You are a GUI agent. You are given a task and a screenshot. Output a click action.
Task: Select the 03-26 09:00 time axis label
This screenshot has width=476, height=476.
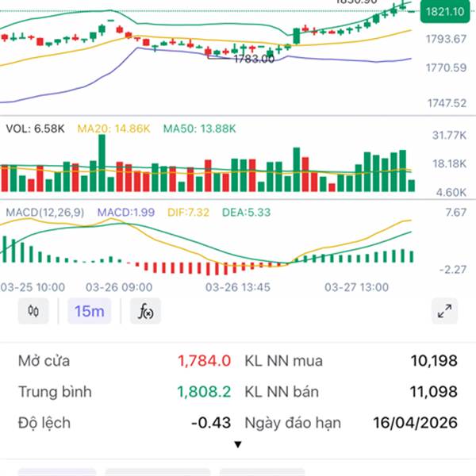coord(119,287)
